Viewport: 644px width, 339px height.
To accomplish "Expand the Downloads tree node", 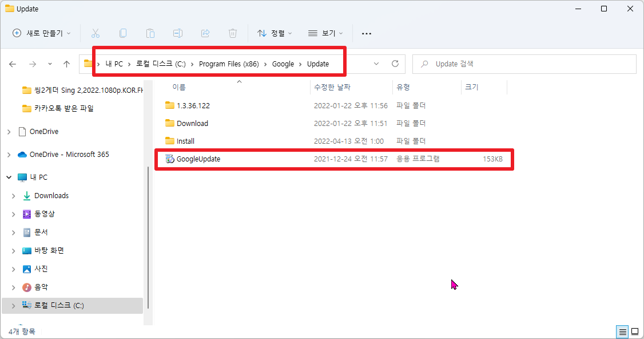I will coord(14,196).
